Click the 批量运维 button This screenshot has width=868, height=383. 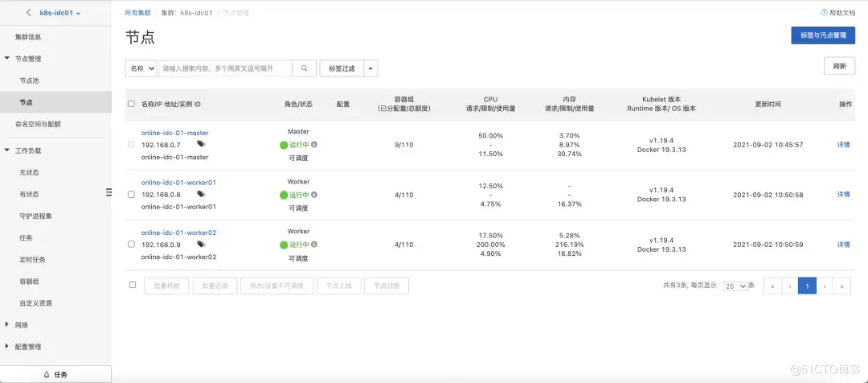[215, 286]
